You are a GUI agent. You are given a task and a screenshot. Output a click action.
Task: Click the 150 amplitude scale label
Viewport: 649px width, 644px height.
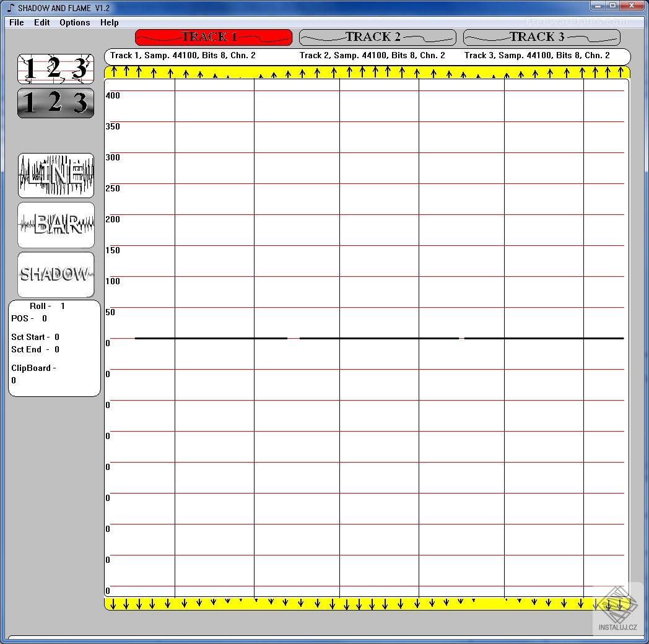click(113, 250)
